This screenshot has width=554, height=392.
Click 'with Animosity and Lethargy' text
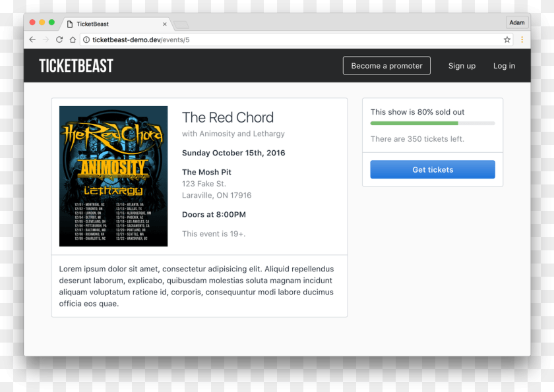(233, 134)
